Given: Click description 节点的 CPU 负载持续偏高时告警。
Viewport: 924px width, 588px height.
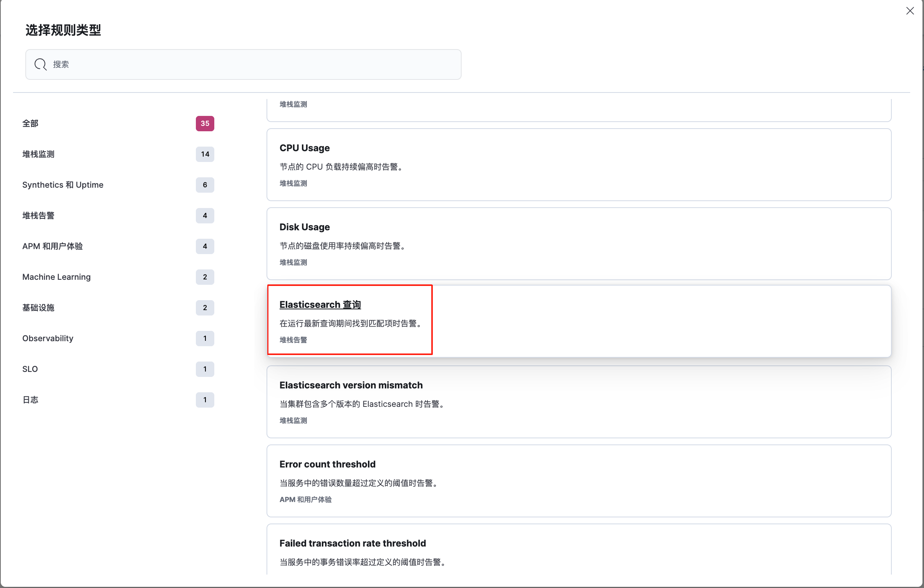Looking at the screenshot, I should pyautogui.click(x=342, y=167).
